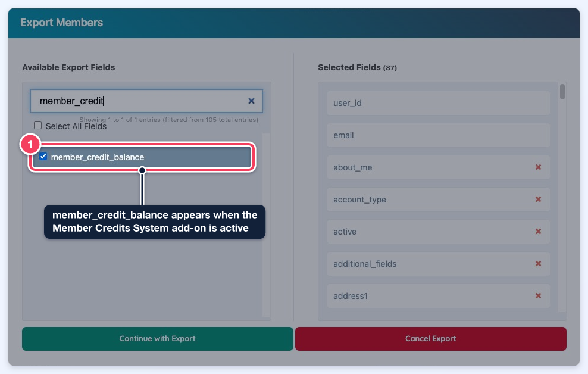
Task: Click the about_me field label
Action: pos(352,168)
